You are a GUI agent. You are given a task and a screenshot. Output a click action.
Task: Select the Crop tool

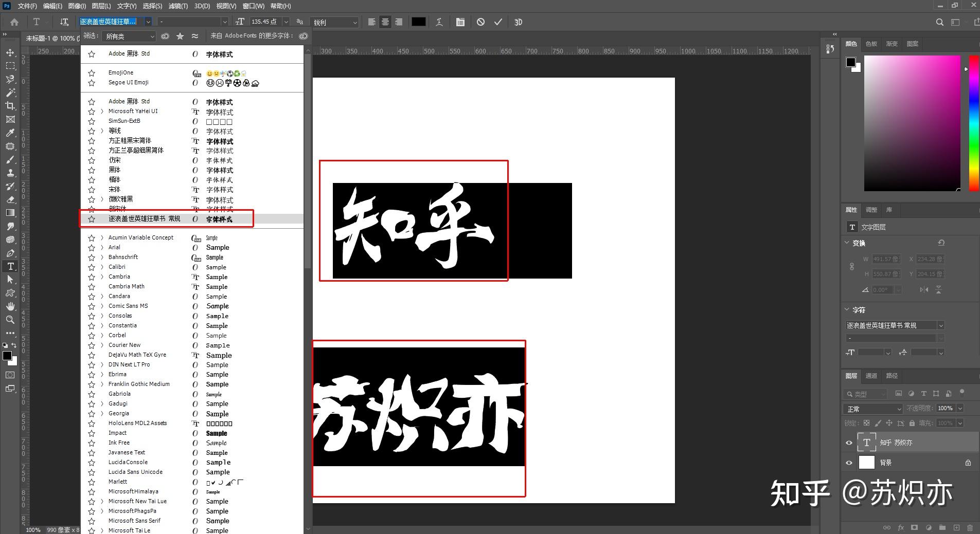coord(10,106)
